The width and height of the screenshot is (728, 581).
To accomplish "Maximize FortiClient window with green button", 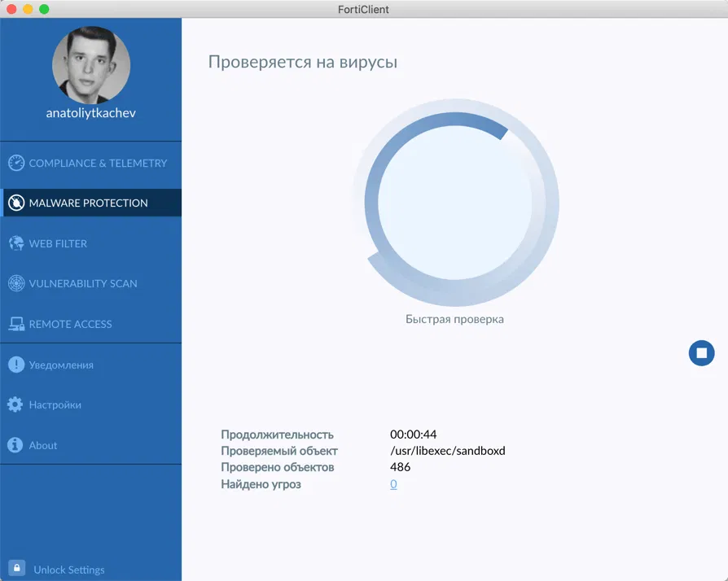I will point(44,9).
